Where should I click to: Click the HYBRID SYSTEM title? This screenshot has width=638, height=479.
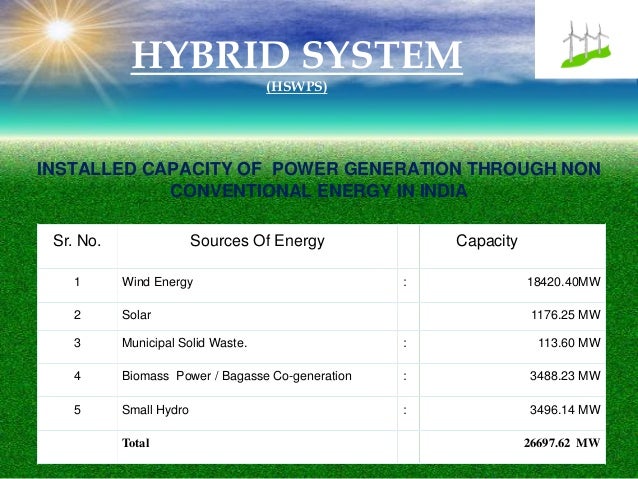(297, 55)
